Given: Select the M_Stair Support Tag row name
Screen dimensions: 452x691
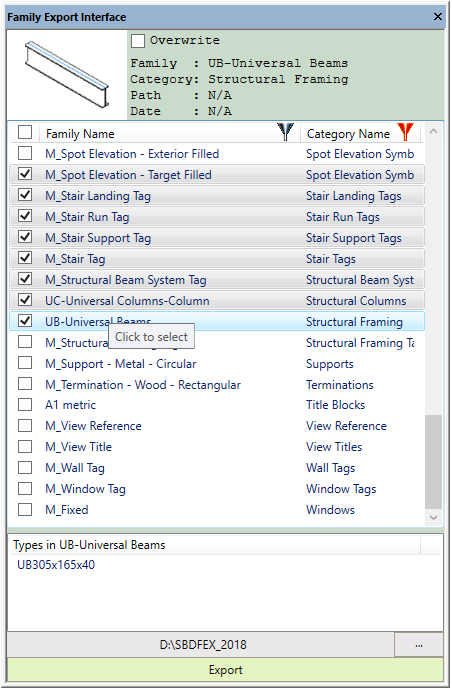Looking at the screenshot, I should [98, 238].
